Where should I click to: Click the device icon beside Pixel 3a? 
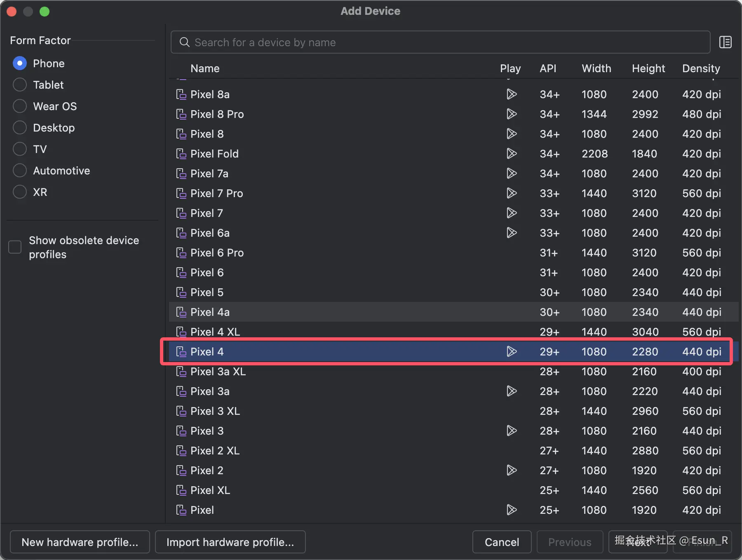[x=181, y=391]
